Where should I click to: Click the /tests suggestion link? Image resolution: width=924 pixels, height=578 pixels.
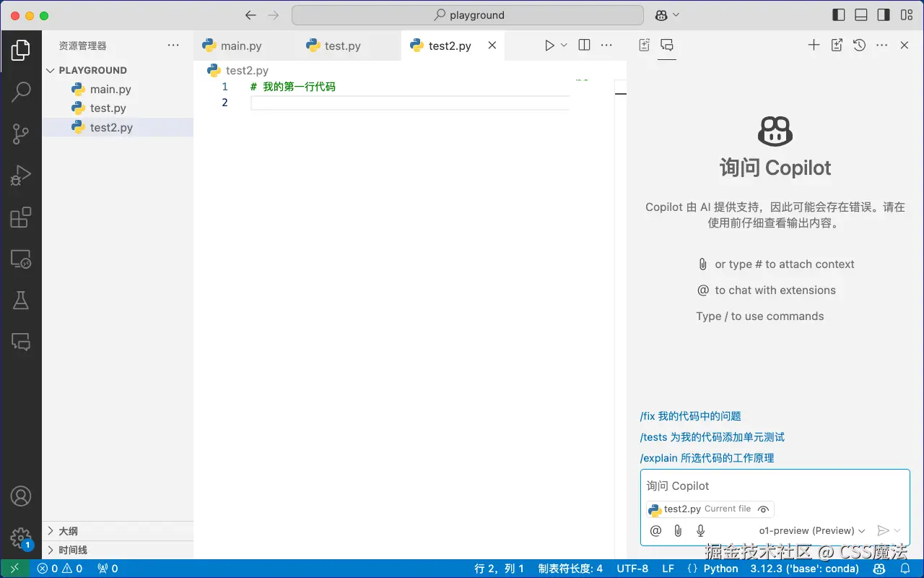[712, 437]
